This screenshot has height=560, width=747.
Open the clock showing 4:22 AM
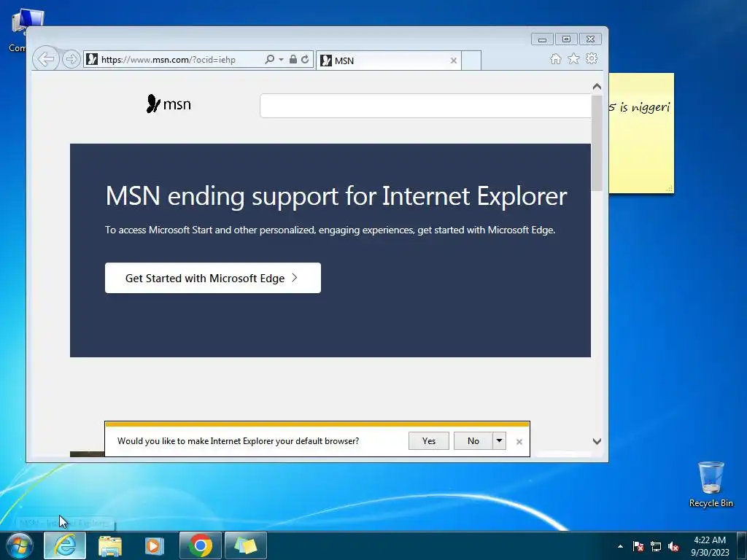pos(710,546)
